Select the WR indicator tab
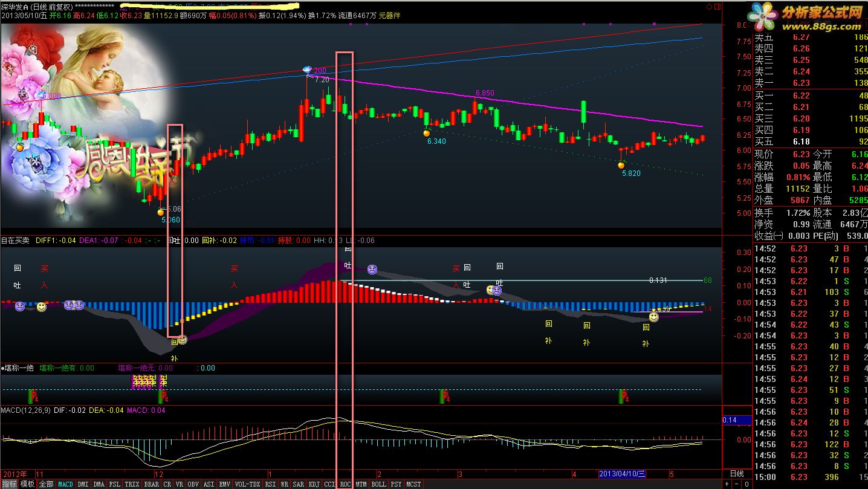The width and height of the screenshot is (868, 489). click(x=284, y=484)
